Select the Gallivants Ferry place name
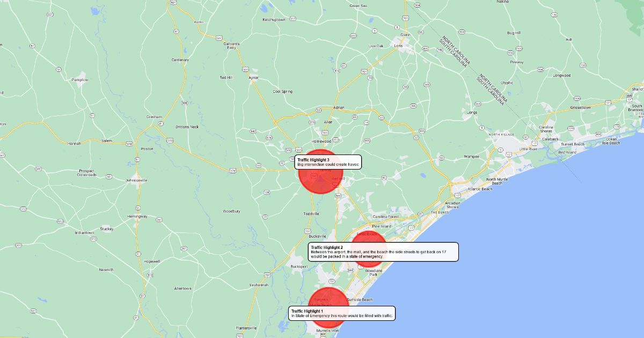 click(x=232, y=46)
